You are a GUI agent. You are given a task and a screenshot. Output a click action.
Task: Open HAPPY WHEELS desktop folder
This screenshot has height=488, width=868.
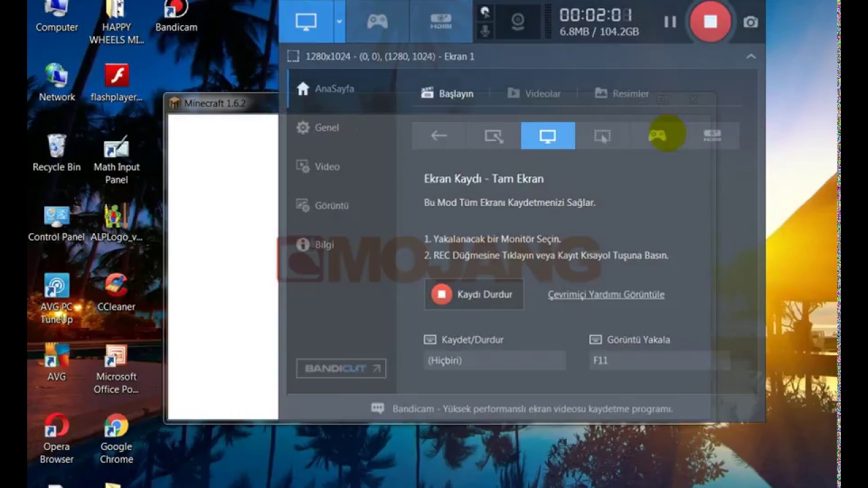(117, 22)
